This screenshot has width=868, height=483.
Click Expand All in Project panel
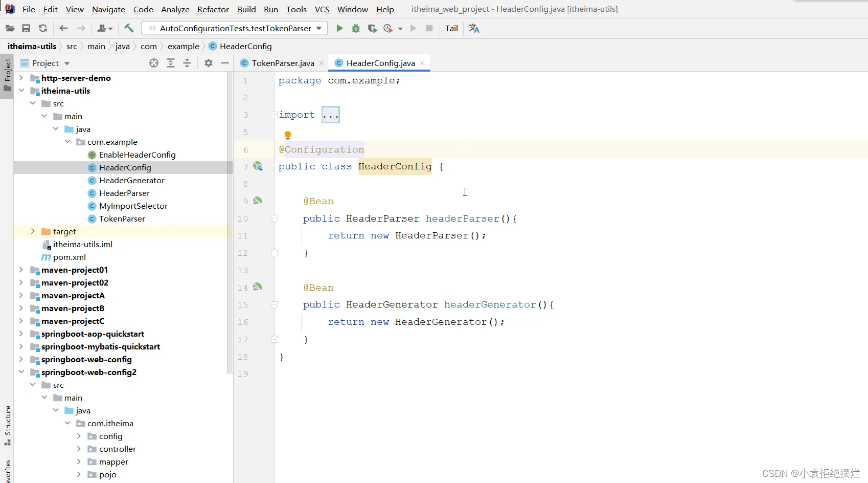pyautogui.click(x=171, y=63)
